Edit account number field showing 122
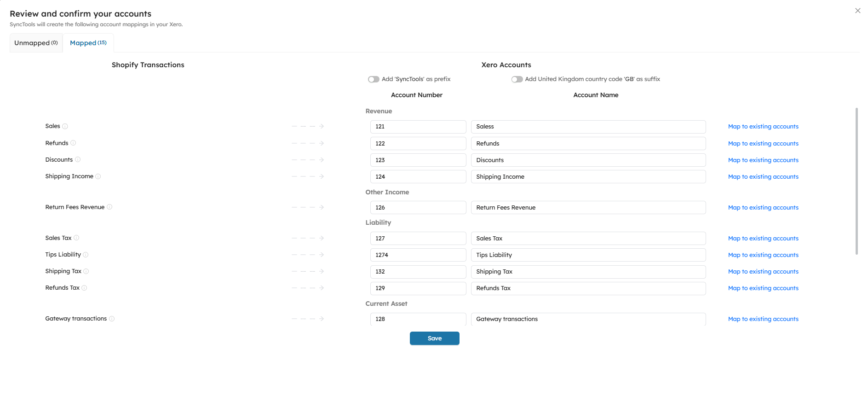Image resolution: width=868 pixels, height=397 pixels. pos(418,143)
